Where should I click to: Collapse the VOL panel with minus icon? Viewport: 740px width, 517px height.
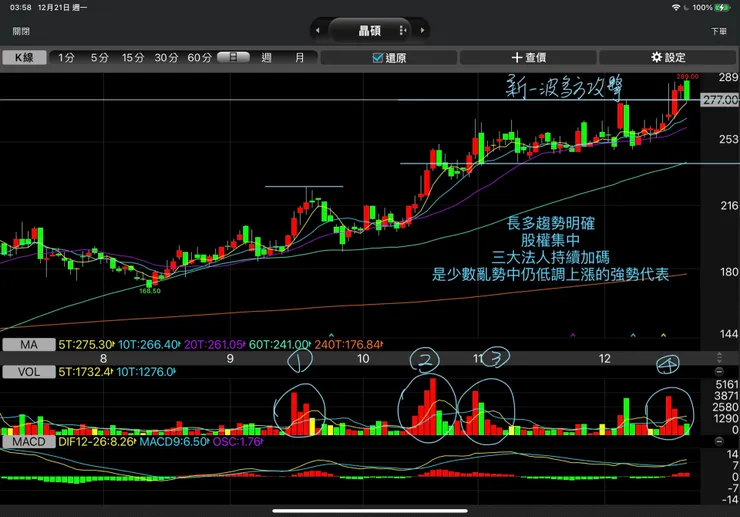point(719,372)
